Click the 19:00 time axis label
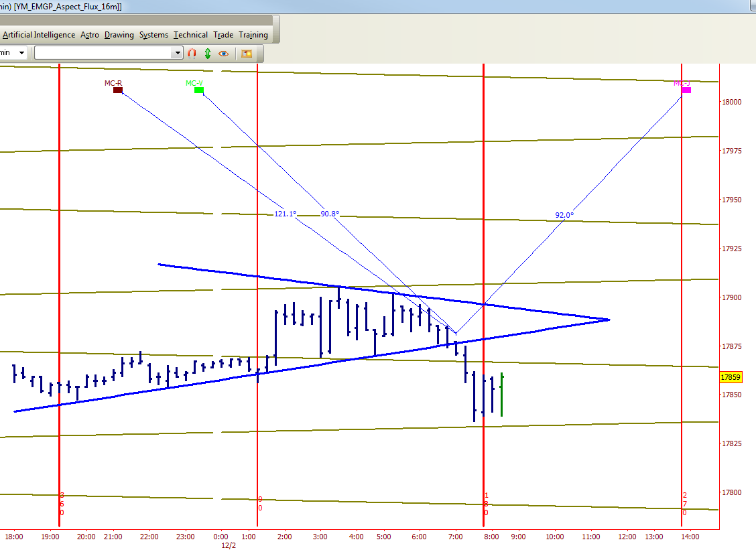The height and width of the screenshot is (554, 756). point(50,537)
